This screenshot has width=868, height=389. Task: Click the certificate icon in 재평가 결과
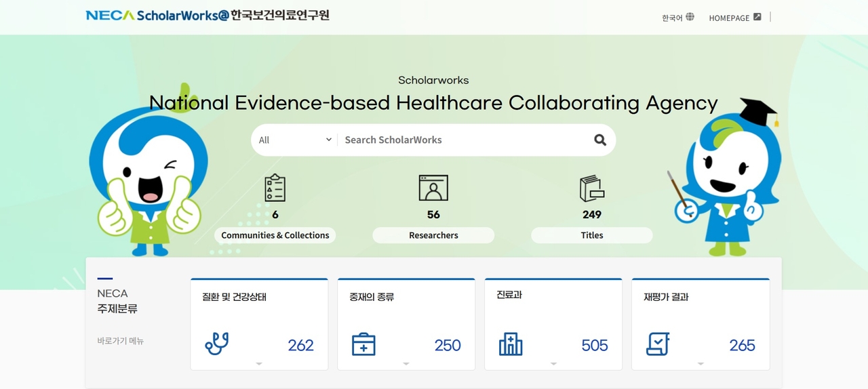pyautogui.click(x=658, y=344)
